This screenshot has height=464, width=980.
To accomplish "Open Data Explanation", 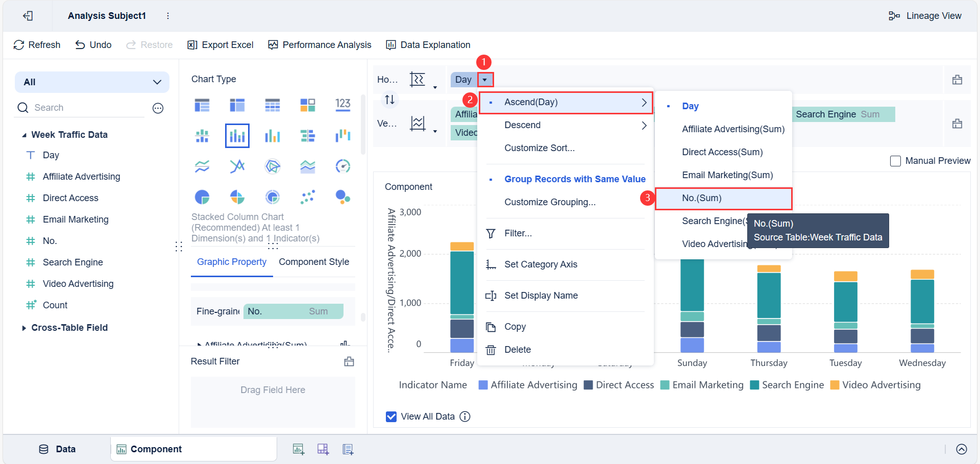I will click(428, 45).
